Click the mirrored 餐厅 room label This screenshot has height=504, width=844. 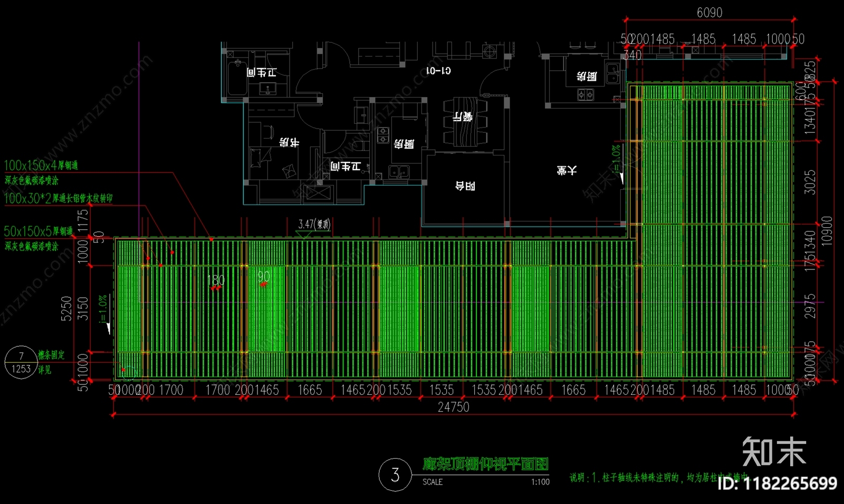click(463, 116)
